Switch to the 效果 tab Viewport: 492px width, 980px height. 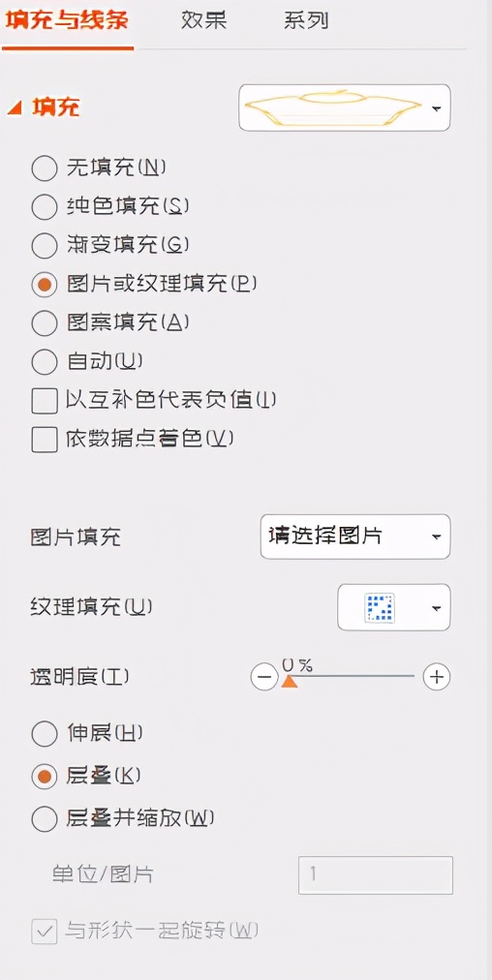[203, 20]
